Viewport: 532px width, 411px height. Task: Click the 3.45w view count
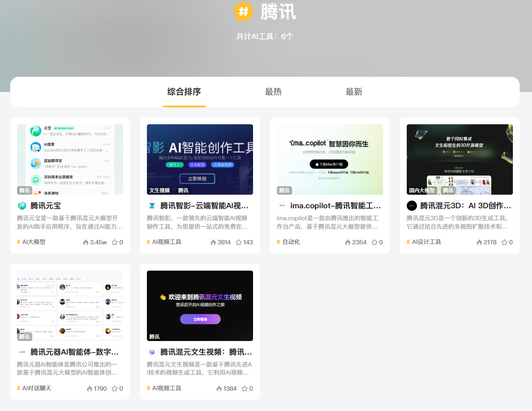[99, 242]
